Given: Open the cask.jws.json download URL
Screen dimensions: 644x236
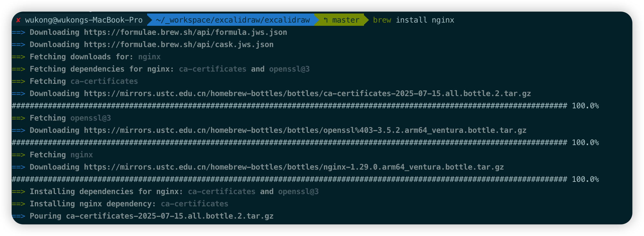Looking at the screenshot, I should (179, 44).
